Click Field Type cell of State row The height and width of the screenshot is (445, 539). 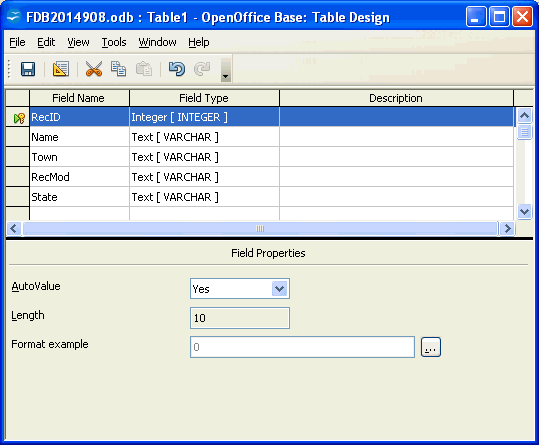pos(205,197)
